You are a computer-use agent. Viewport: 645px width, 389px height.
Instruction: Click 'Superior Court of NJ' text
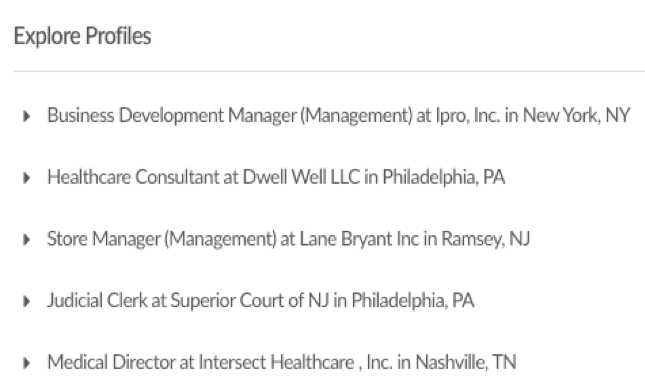(250, 301)
